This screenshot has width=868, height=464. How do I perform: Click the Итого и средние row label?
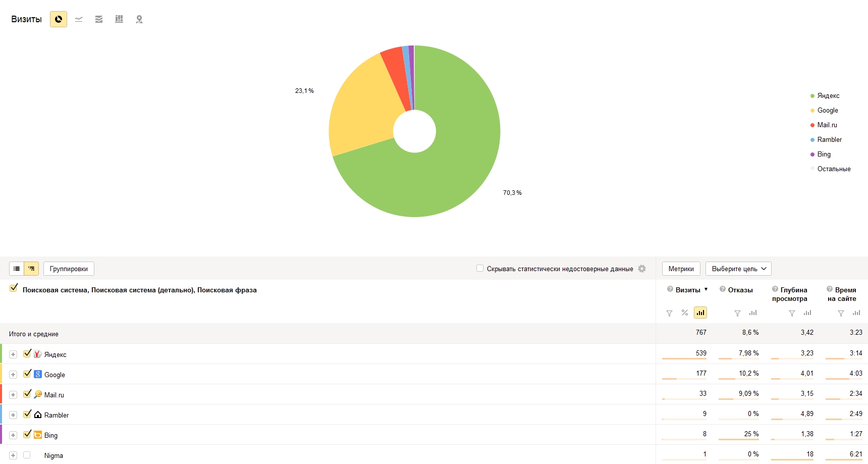click(x=34, y=334)
